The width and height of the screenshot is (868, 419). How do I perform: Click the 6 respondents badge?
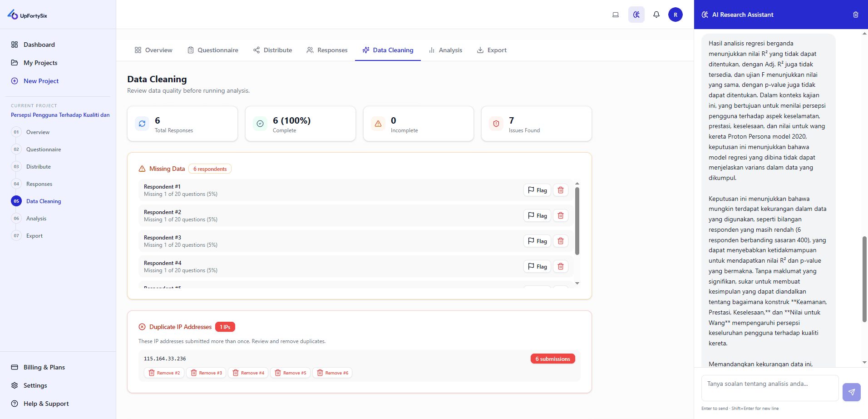pyautogui.click(x=210, y=169)
